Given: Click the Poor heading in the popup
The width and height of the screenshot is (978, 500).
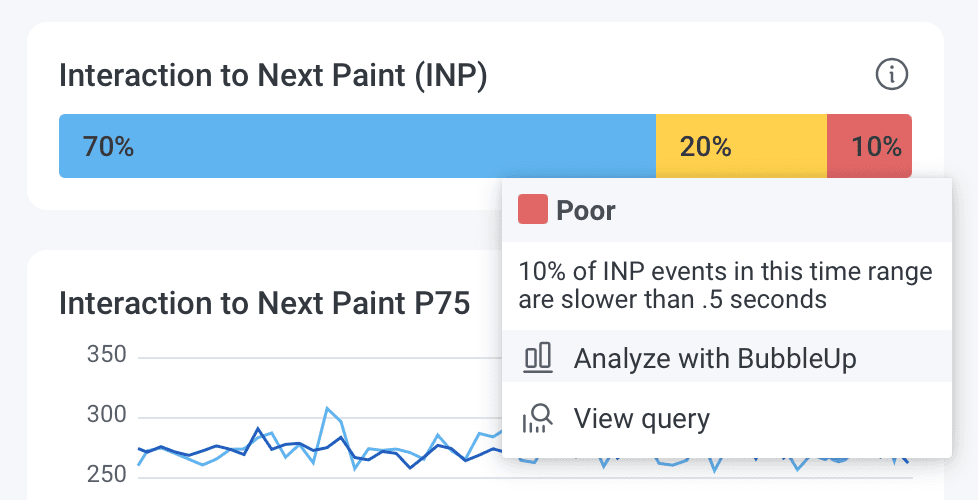Looking at the screenshot, I should pyautogui.click(x=586, y=211).
